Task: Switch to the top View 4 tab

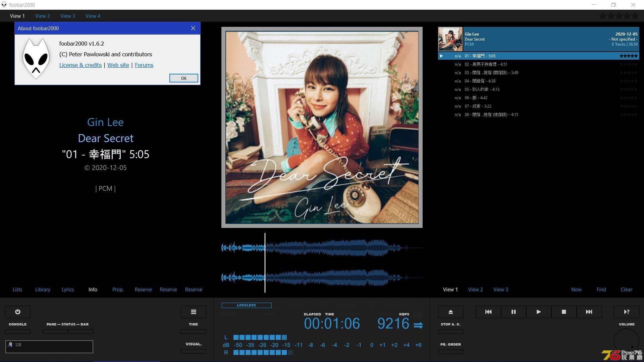Action: pyautogui.click(x=93, y=16)
